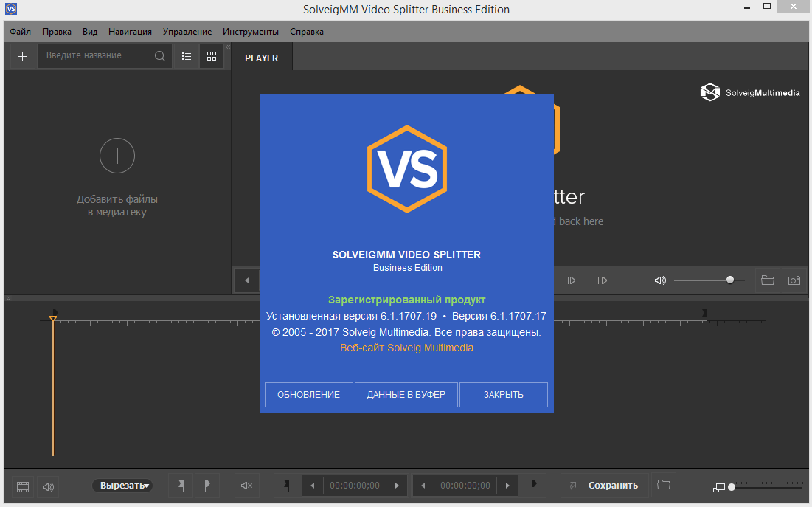Click the SolveigMultimedia logo
Viewport: 812px width, 507px height.
(750, 93)
